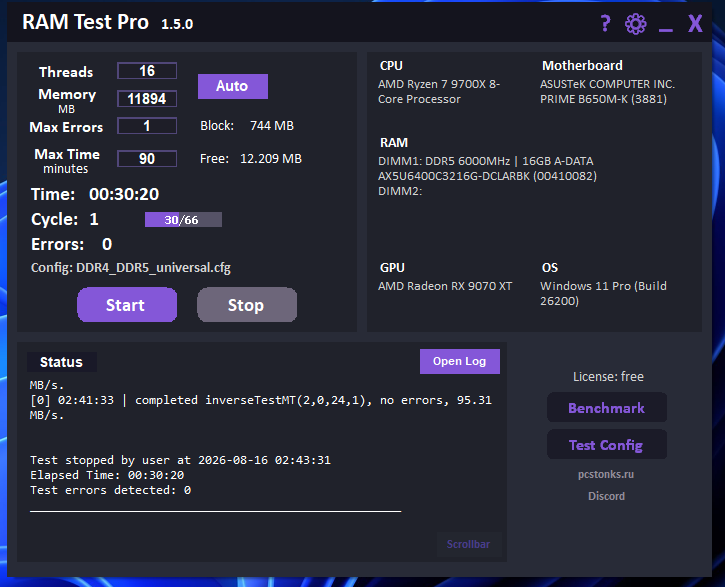Visit the pcstonks.ru link
Image resolution: width=725 pixels, height=587 pixels.
pyautogui.click(x=606, y=474)
